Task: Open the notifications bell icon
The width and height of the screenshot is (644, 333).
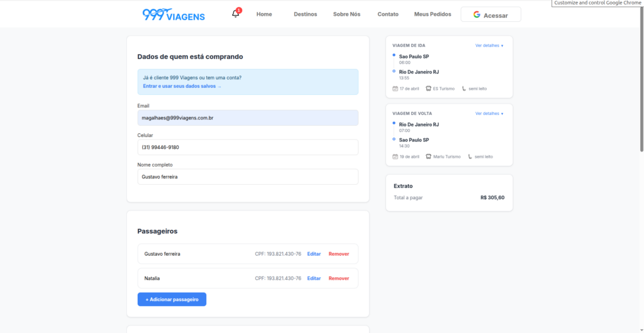Action: (236, 14)
